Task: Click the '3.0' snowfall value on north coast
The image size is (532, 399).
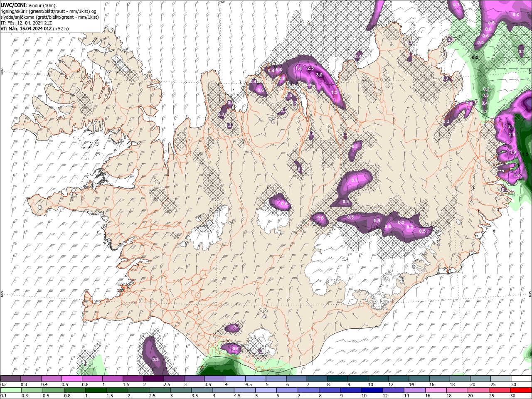Action: coord(319,75)
